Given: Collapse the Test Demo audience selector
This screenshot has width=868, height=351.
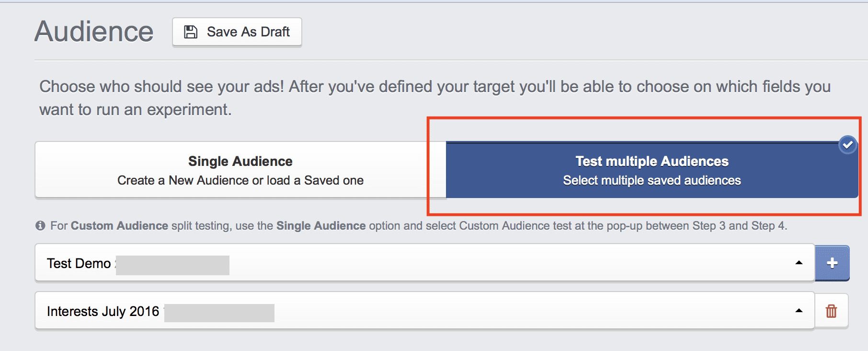Looking at the screenshot, I should [798, 263].
